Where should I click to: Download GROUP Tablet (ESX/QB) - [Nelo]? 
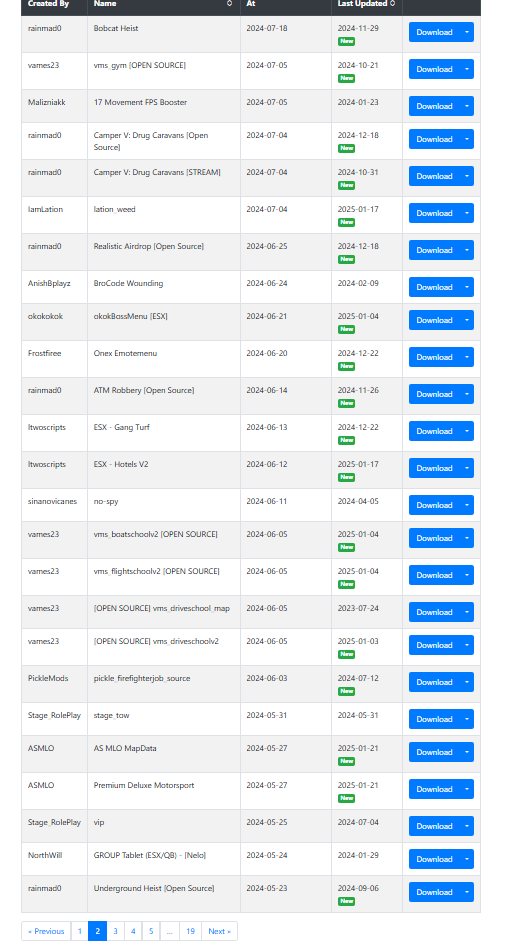click(434, 859)
